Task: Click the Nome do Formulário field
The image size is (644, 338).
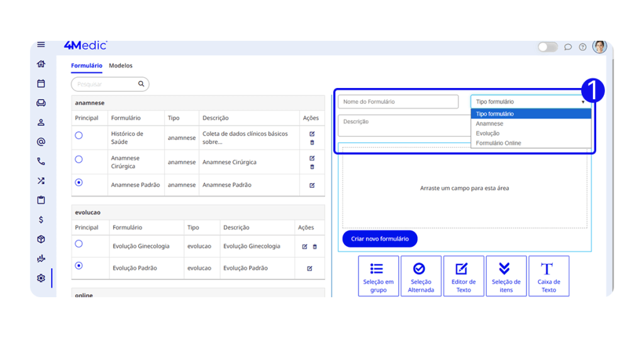Action: click(398, 102)
